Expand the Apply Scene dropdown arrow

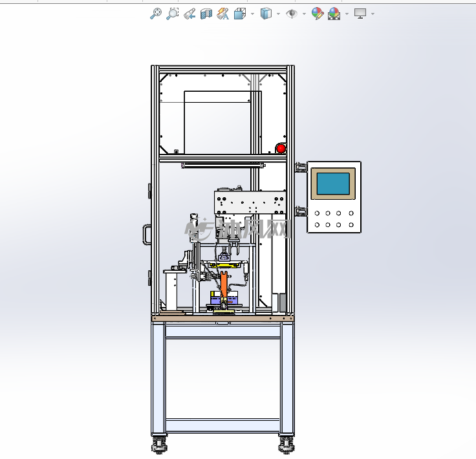tap(347, 14)
